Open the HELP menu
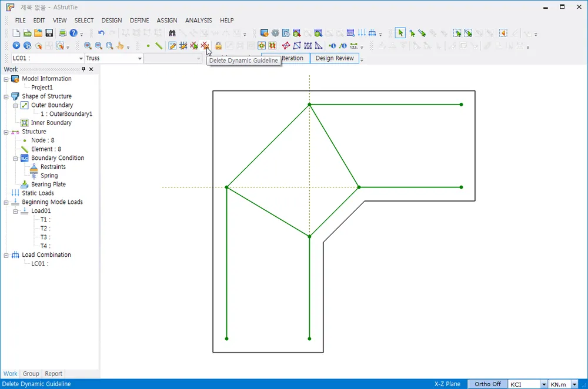Image resolution: width=588 pixels, height=389 pixels. 227,20
